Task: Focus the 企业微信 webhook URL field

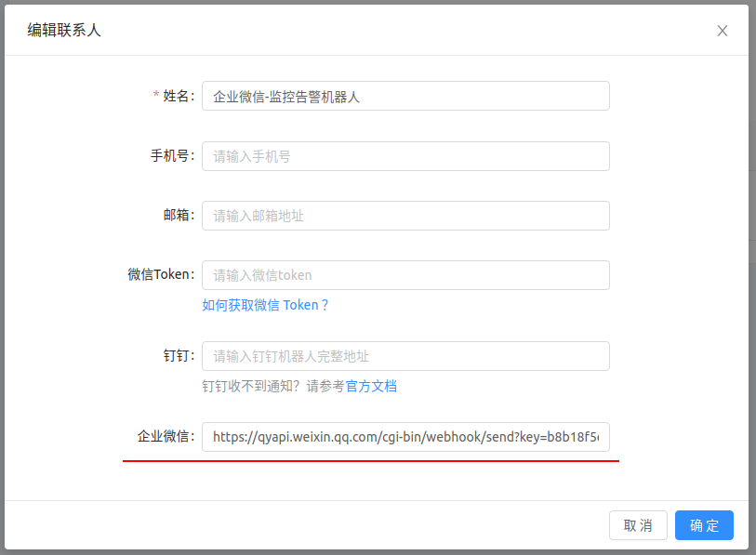Action: [405, 437]
